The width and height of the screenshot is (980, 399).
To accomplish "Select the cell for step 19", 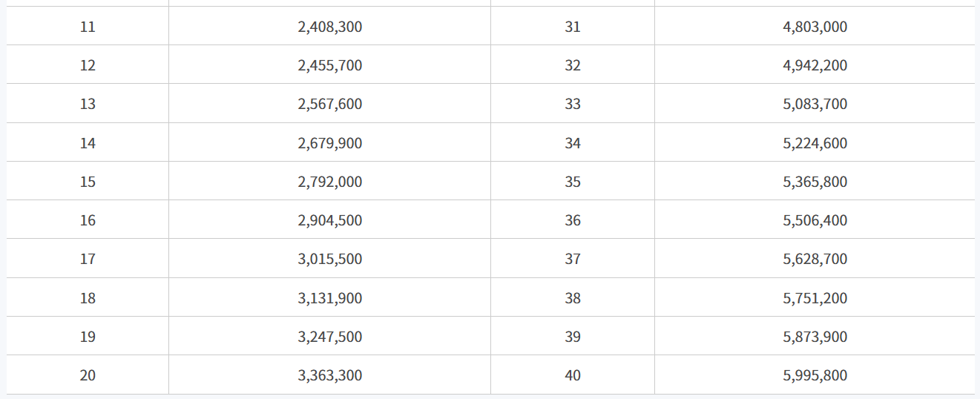I will click(x=88, y=337).
